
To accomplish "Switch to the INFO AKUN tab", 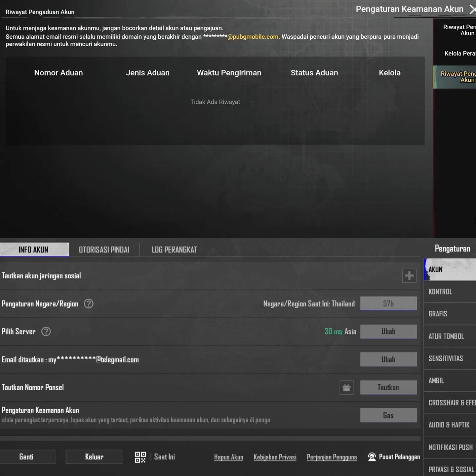I will click(x=34, y=250).
